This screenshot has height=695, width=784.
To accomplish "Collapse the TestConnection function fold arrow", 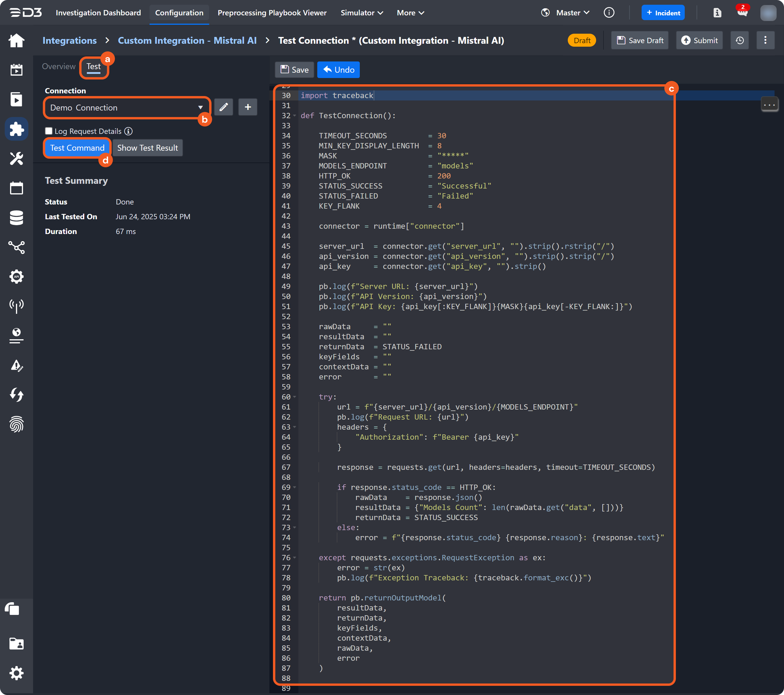I will [295, 116].
